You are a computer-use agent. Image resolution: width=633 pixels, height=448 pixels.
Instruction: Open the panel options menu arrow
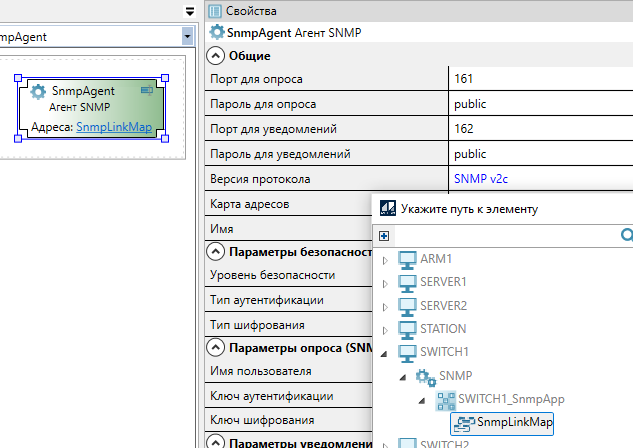(189, 11)
